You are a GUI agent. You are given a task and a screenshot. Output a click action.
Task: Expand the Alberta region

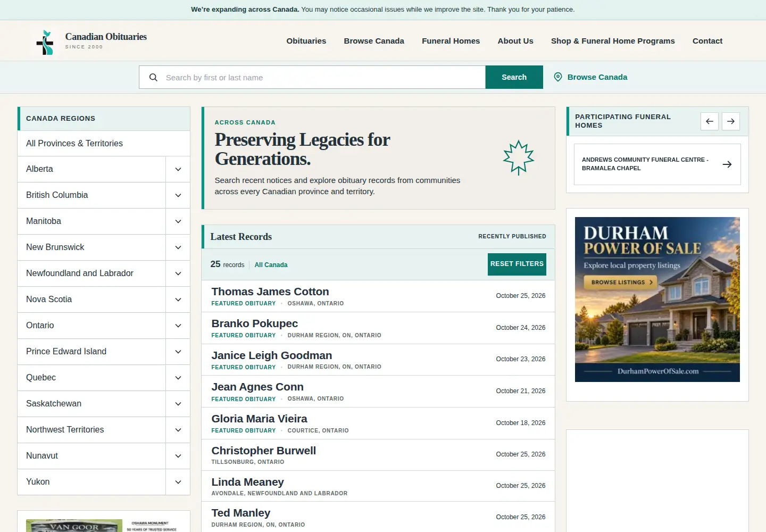178,169
